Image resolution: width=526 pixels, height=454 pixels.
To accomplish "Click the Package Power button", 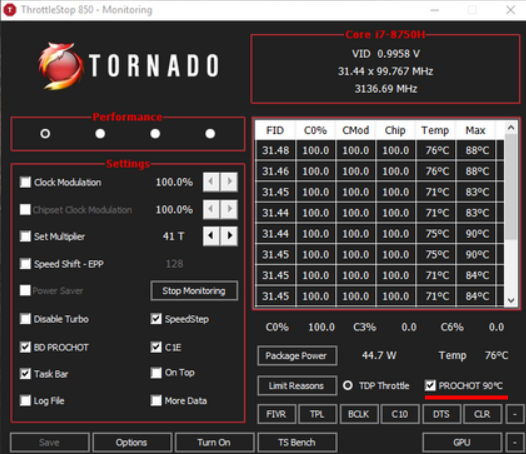I will (x=297, y=356).
